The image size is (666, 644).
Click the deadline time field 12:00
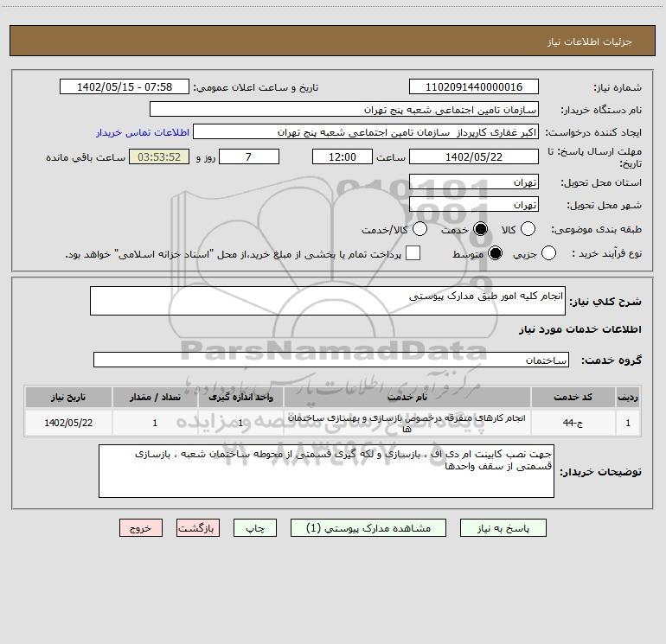(343, 156)
